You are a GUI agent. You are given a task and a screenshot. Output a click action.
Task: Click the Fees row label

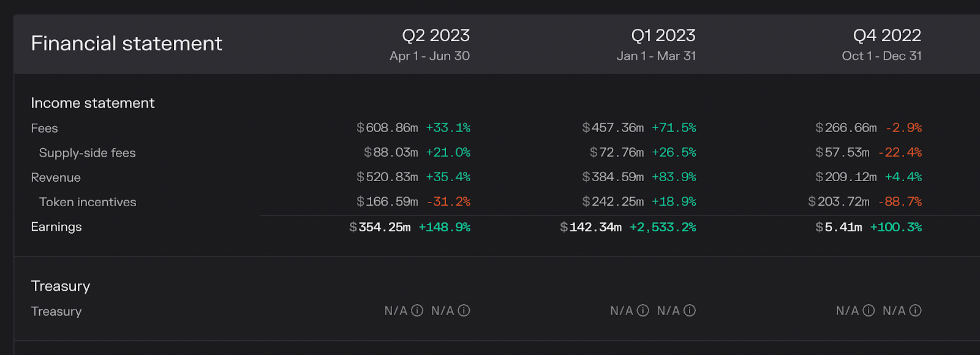44,129
